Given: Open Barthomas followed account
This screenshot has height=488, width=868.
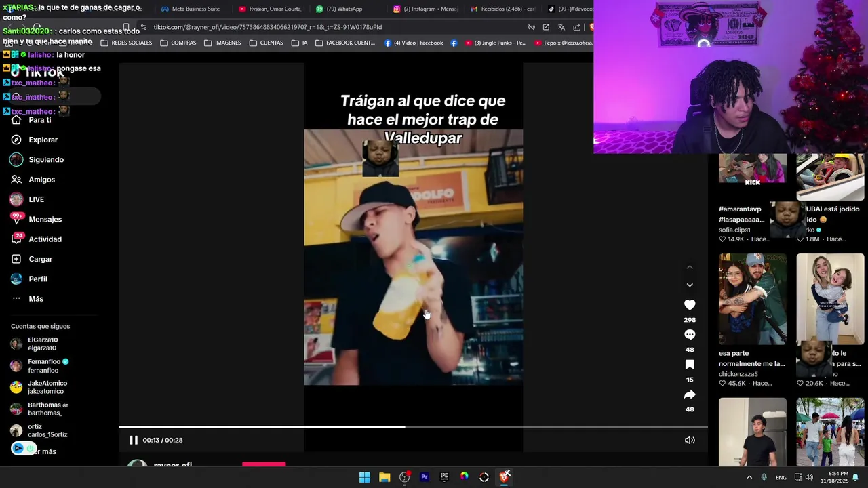Looking at the screenshot, I should 39,409.
